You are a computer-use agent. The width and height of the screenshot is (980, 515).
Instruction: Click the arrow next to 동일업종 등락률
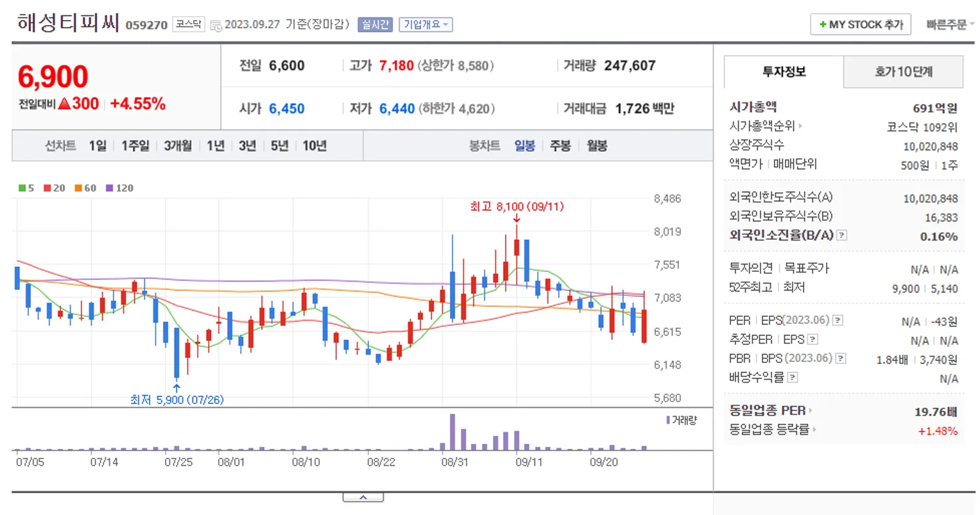[x=814, y=430]
